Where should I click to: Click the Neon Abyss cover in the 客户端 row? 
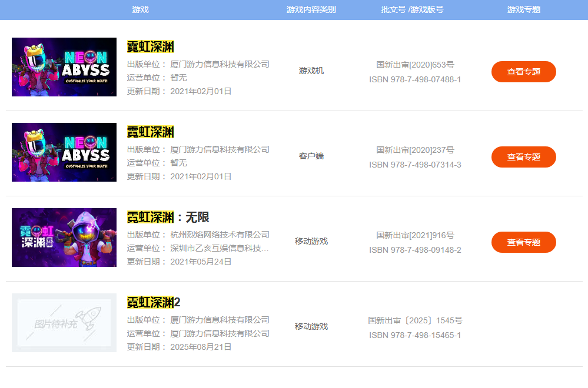pos(64,152)
